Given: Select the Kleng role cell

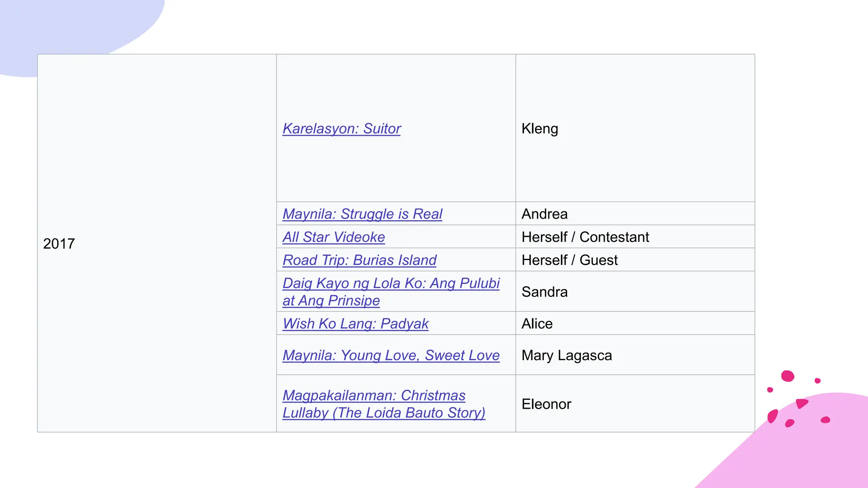Looking at the screenshot, I should point(635,128).
